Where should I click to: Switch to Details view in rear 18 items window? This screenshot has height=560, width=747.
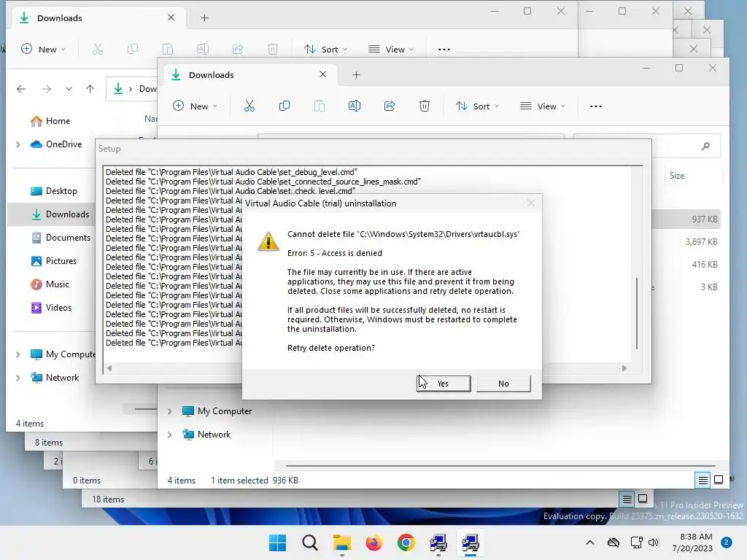tap(627, 499)
